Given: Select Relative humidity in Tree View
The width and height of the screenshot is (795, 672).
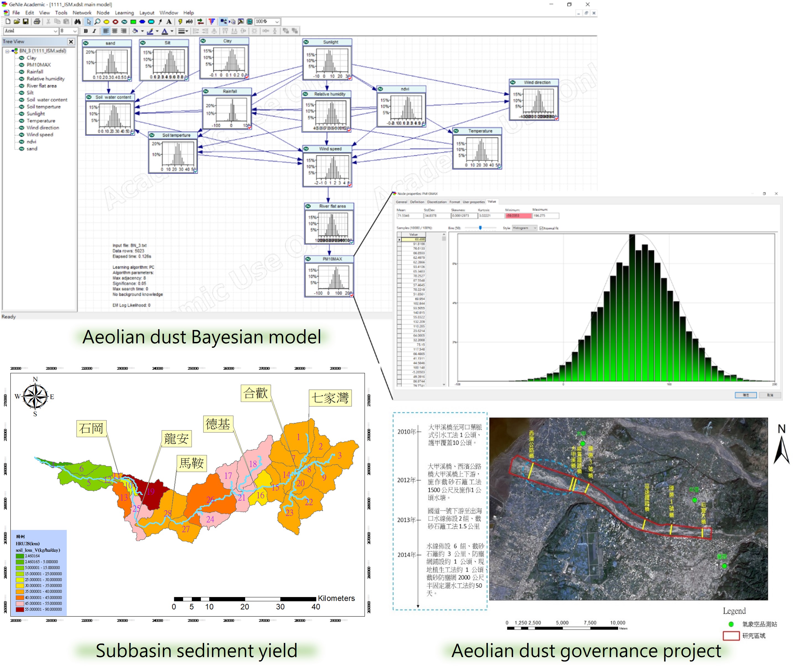Looking at the screenshot, I should [45, 79].
